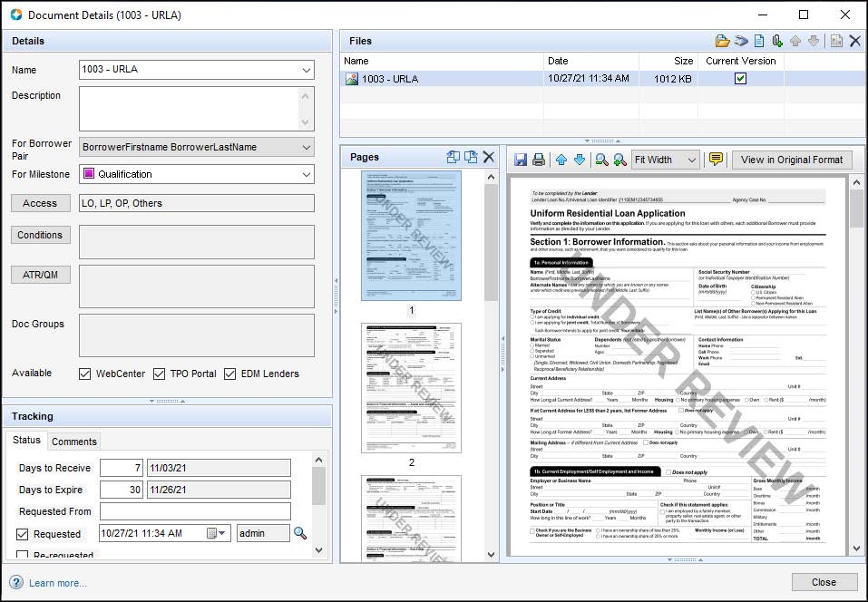Toggle the Requested checkbox in Tracking
Image resolution: width=868 pixels, height=602 pixels.
(23, 534)
